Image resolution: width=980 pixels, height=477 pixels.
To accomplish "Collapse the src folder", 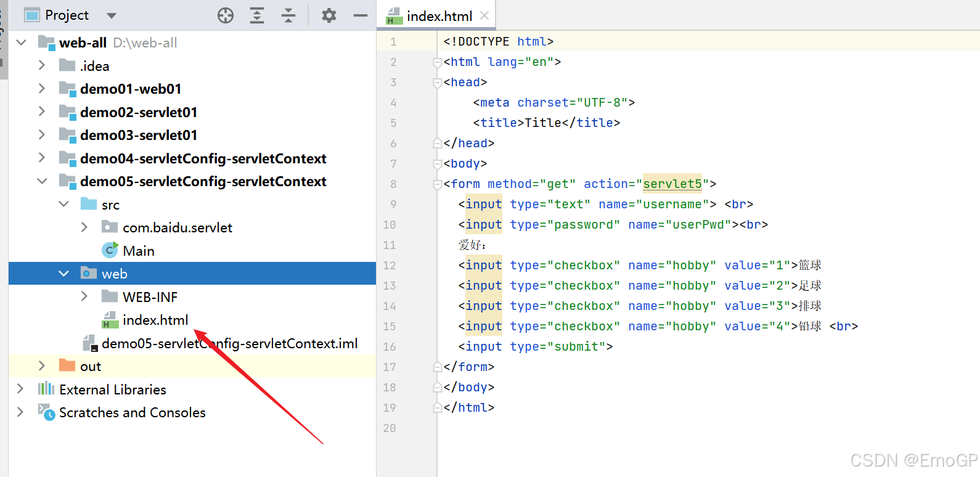I will tap(63, 204).
